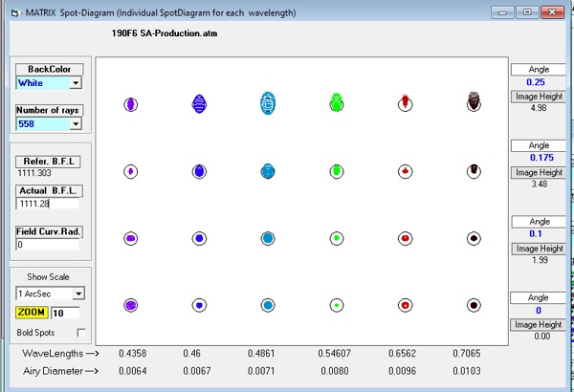Focus the Field Curv.Rad. value field
574x392 pixels.
tap(48, 246)
